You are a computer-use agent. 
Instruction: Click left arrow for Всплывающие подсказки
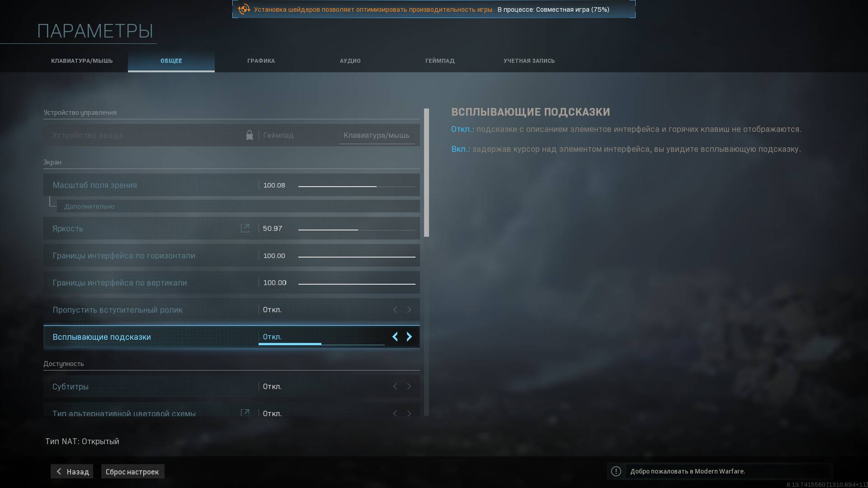[x=395, y=337]
